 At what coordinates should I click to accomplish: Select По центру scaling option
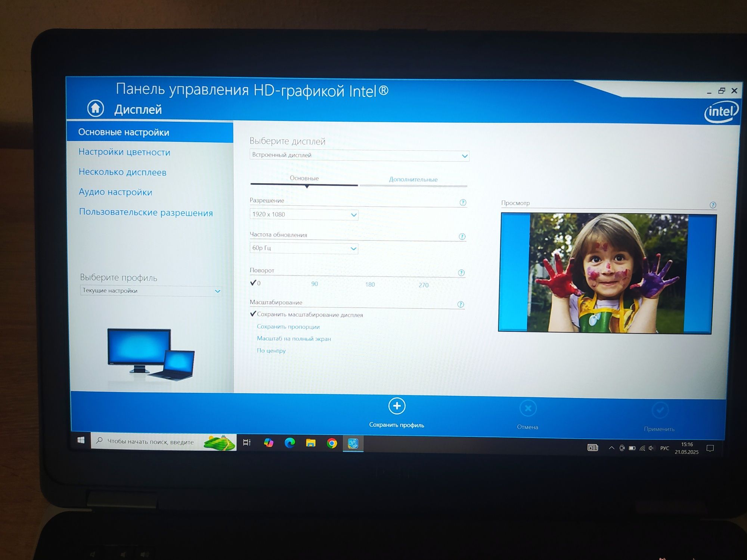(x=271, y=351)
